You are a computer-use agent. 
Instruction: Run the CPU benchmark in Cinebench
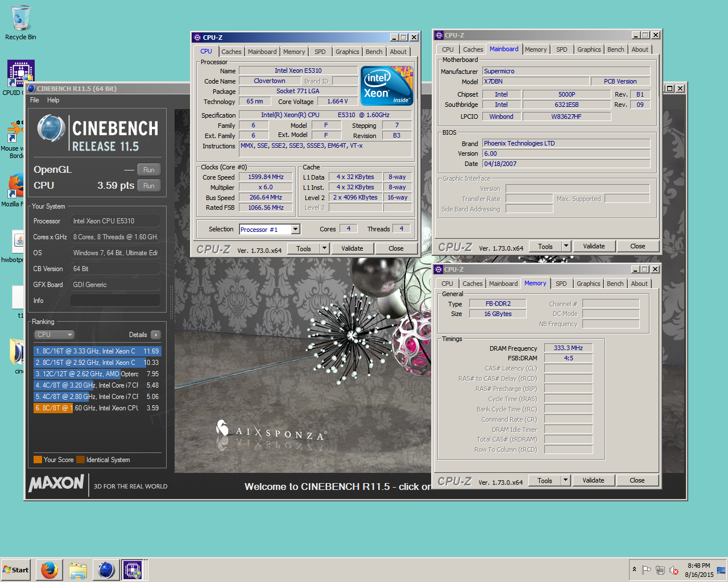(x=149, y=185)
